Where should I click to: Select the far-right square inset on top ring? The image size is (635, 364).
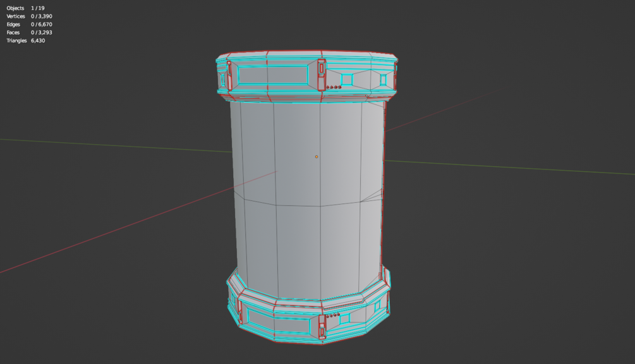point(383,80)
